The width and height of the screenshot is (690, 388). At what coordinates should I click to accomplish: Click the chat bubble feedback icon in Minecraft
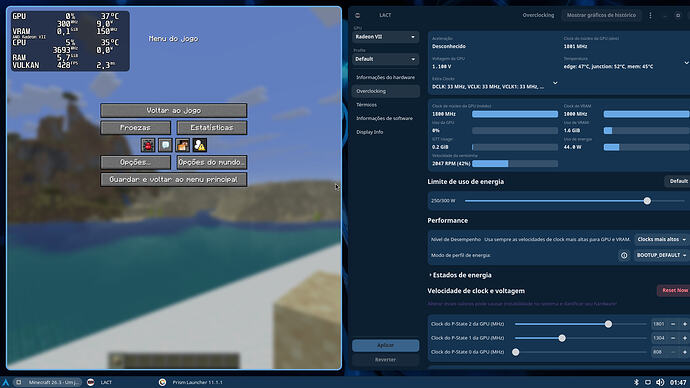coord(165,145)
